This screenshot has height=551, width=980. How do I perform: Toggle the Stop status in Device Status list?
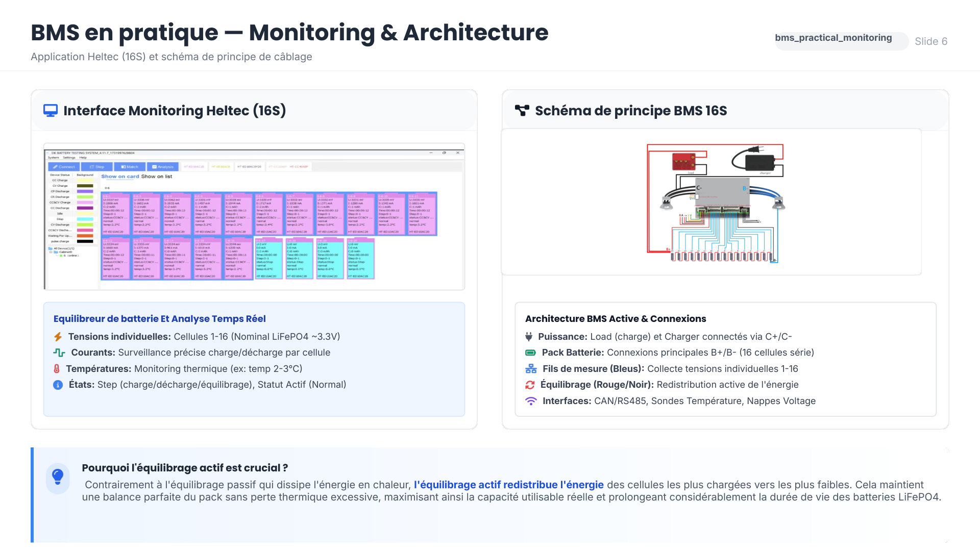[x=60, y=219]
